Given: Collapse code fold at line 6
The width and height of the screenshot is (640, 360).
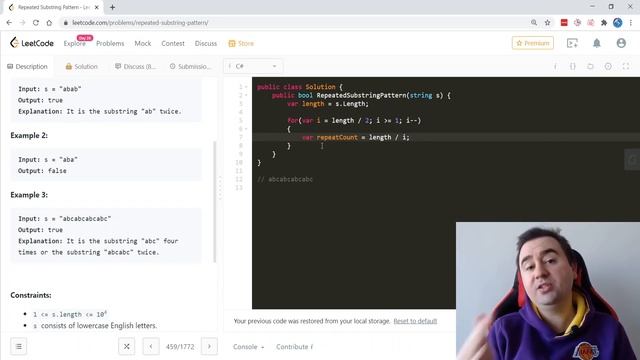Looking at the screenshot, I should [x=246, y=129].
